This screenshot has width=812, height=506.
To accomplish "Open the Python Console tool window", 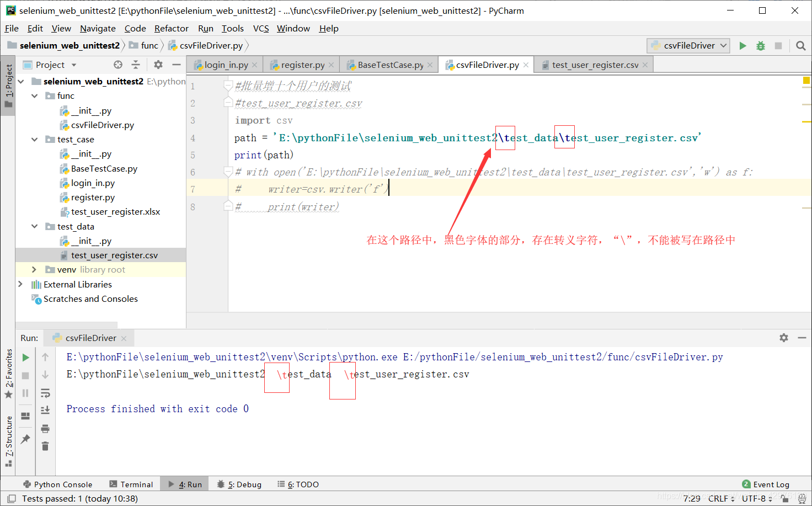I will click(x=57, y=484).
